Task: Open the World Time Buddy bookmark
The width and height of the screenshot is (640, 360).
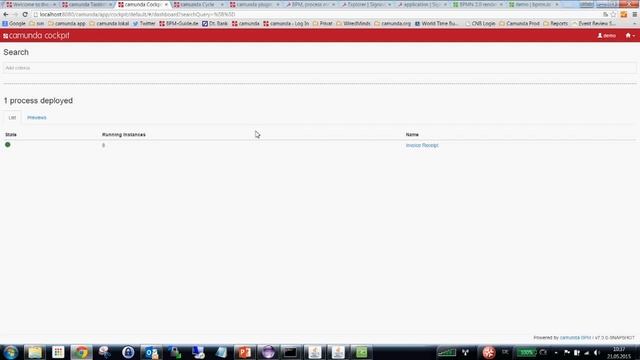Action: click(436, 24)
